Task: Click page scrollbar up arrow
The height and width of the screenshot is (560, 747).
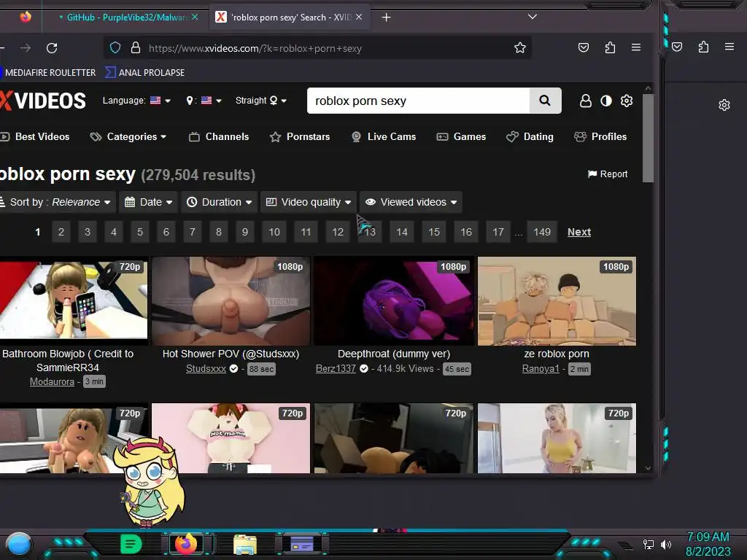Action: click(x=648, y=89)
